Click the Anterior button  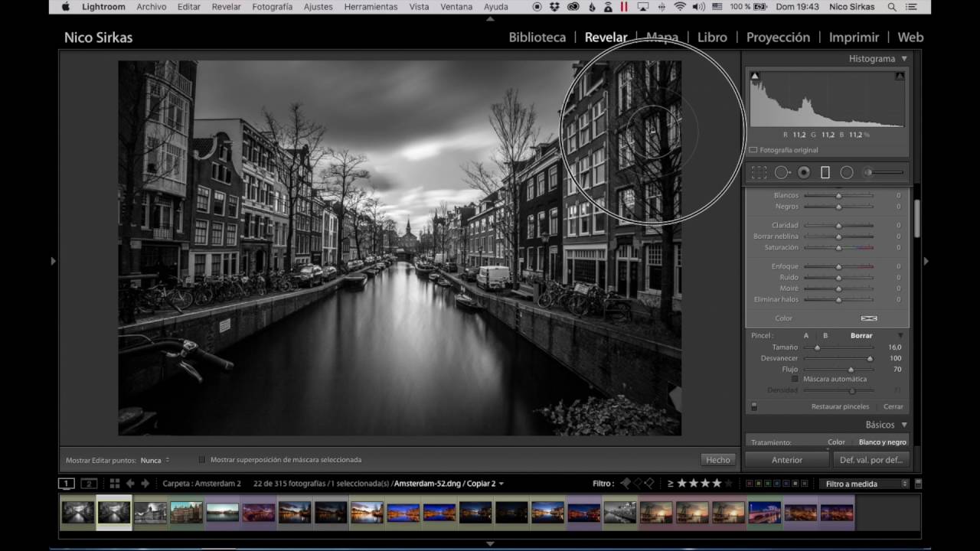tap(787, 460)
